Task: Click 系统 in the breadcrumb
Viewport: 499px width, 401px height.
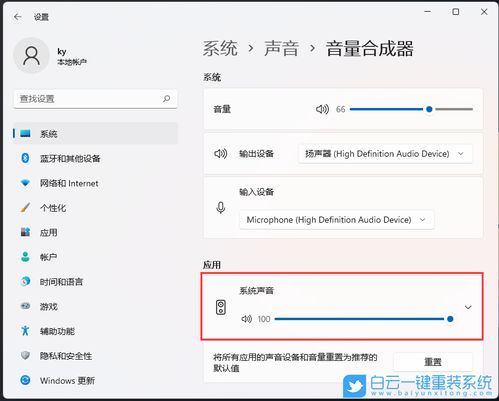Action: [220, 49]
